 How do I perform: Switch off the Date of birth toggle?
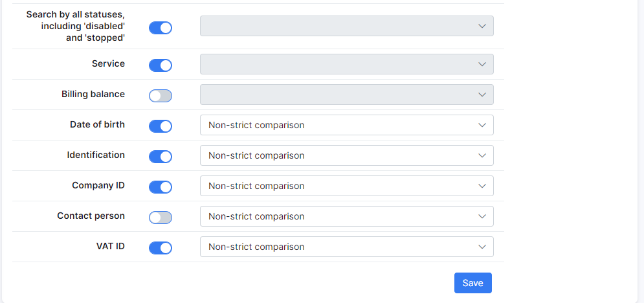pos(160,126)
